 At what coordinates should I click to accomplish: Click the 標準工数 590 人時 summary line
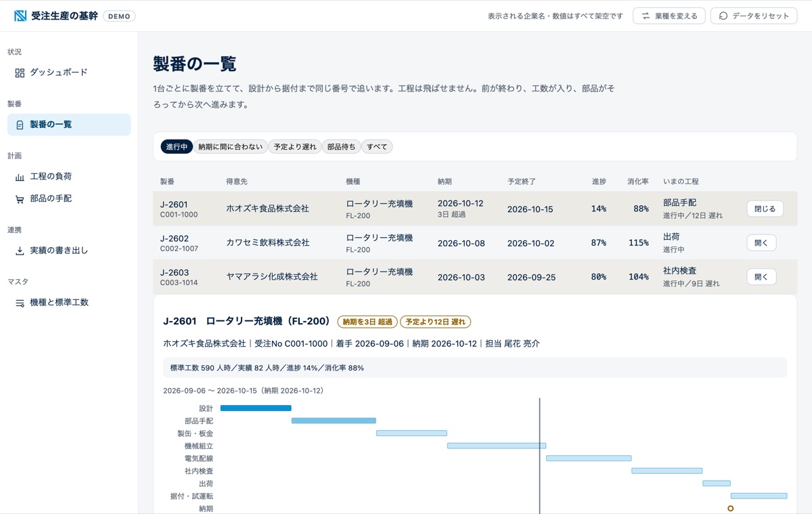[x=475, y=368]
